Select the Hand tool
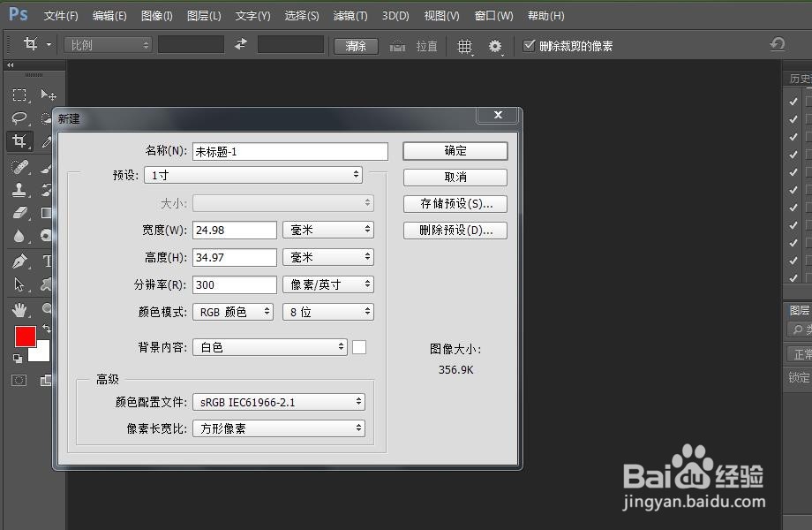The height and width of the screenshot is (530, 812). pyautogui.click(x=18, y=309)
